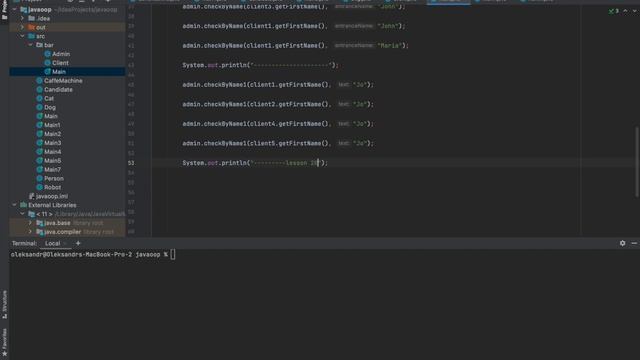
Task: Click the src folder icon
Action: [31, 36]
